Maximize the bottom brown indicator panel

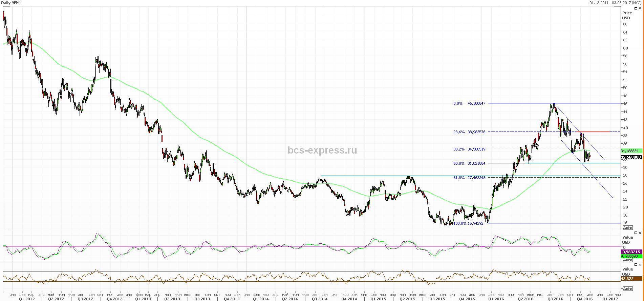[x=636, y=264]
